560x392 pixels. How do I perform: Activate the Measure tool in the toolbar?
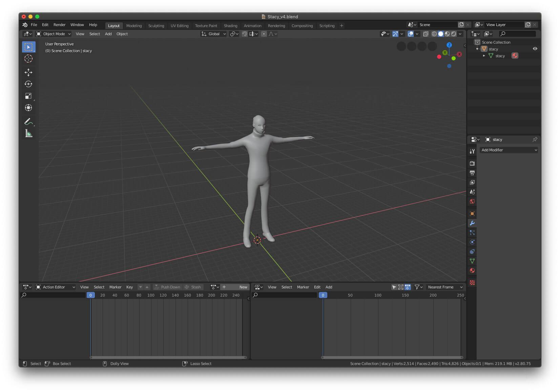coord(28,133)
